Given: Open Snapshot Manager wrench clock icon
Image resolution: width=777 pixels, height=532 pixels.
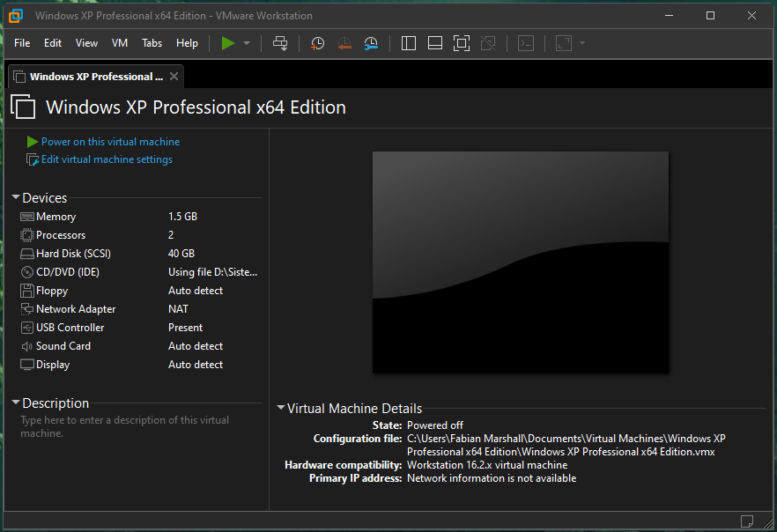Looking at the screenshot, I should point(371,43).
